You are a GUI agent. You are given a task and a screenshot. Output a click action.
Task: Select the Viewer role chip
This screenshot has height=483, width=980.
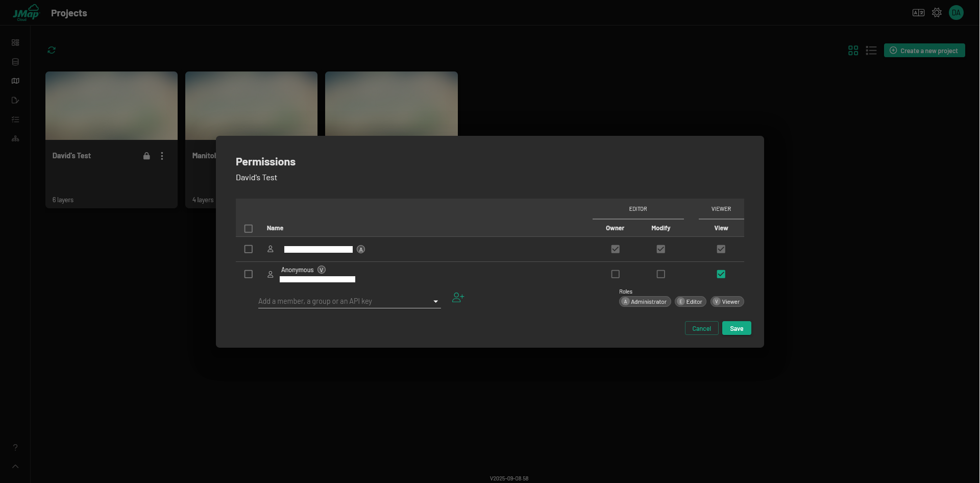tap(727, 302)
